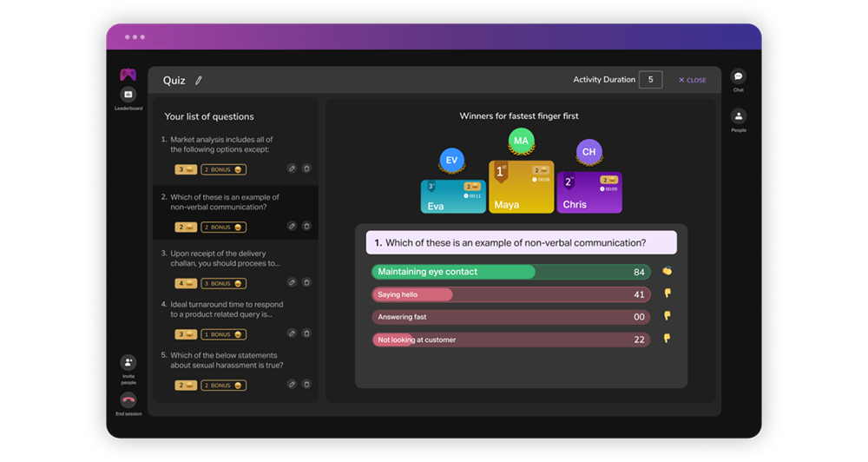Click the Invite people icon
868x462 pixels.
pyautogui.click(x=128, y=363)
